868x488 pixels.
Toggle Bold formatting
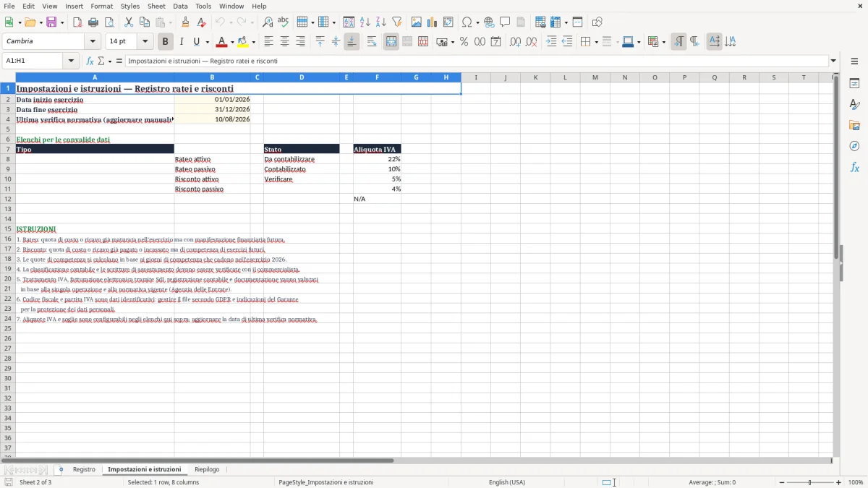[166, 42]
